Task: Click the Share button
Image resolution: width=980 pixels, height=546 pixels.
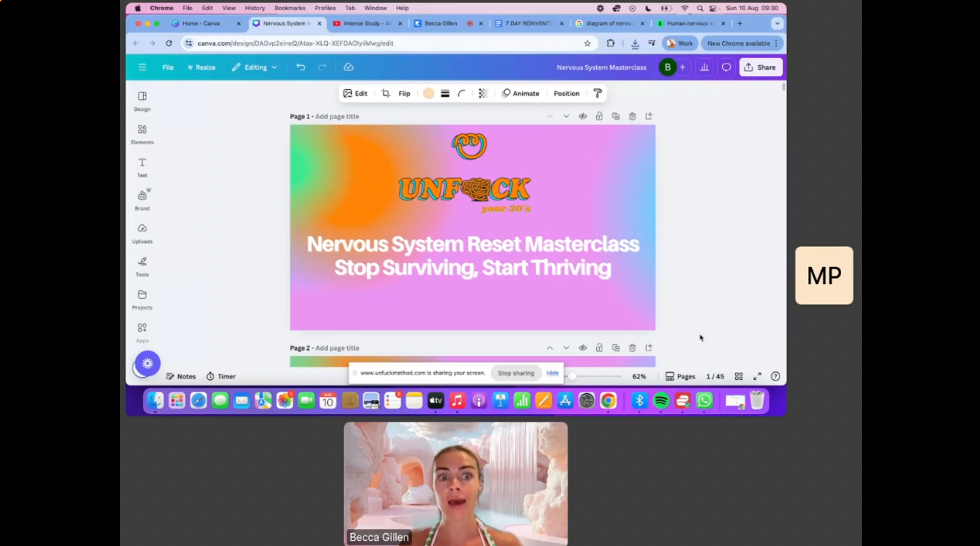Action: [x=761, y=67]
